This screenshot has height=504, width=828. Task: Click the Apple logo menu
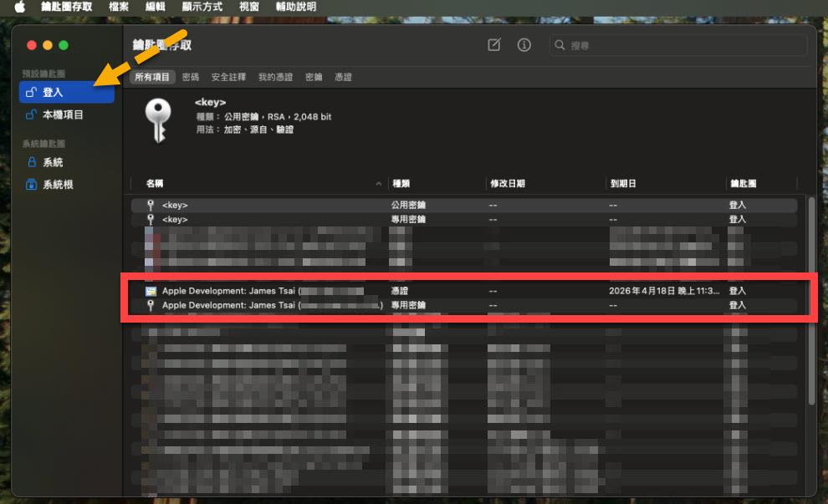[x=19, y=7]
